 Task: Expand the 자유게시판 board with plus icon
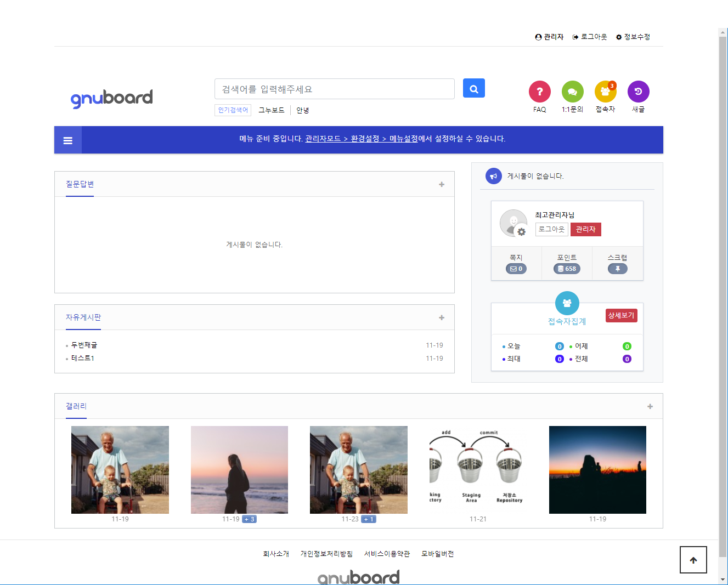pos(442,317)
